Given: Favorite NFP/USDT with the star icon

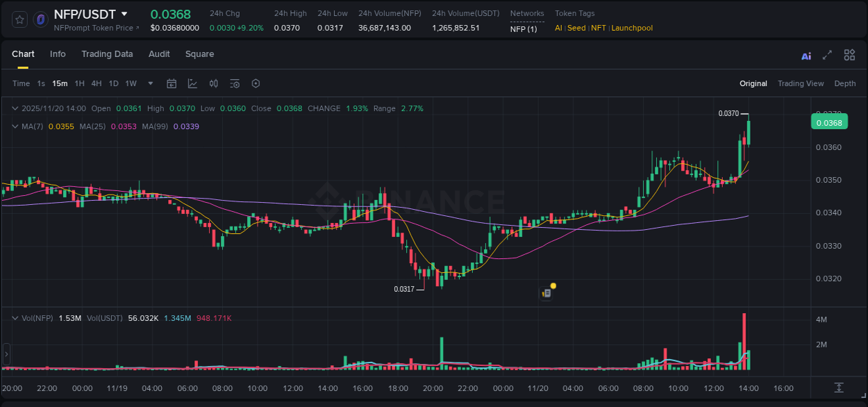Looking at the screenshot, I should tap(19, 19).
